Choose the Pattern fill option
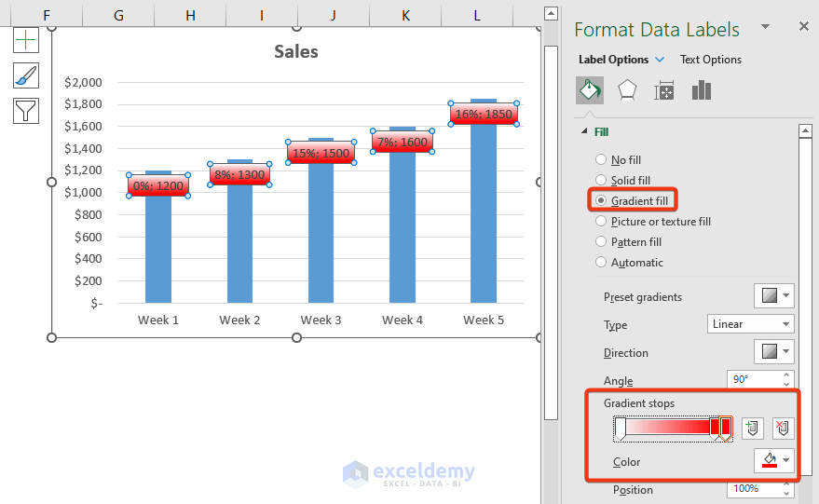Screen dimensions: 819x504 click(629, 242)
